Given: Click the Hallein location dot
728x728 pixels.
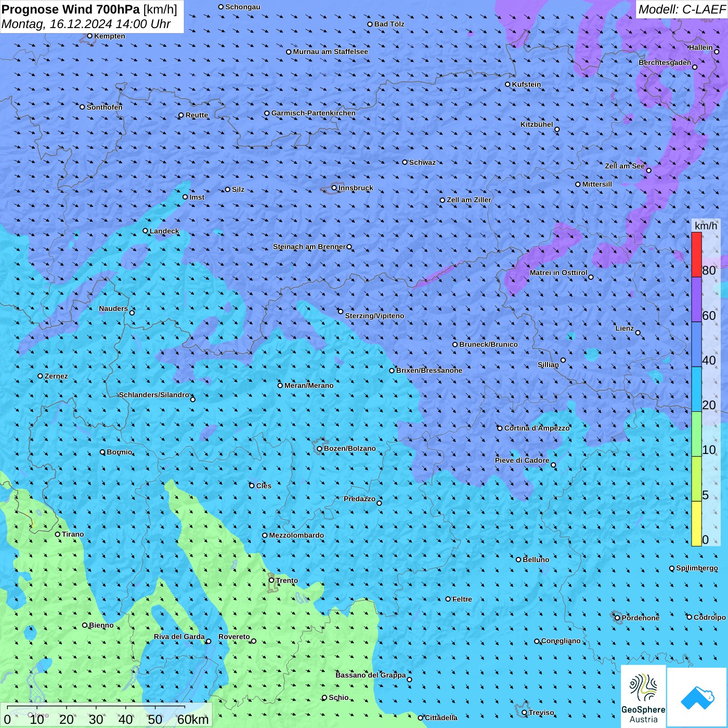Looking at the screenshot, I should 717,51.
